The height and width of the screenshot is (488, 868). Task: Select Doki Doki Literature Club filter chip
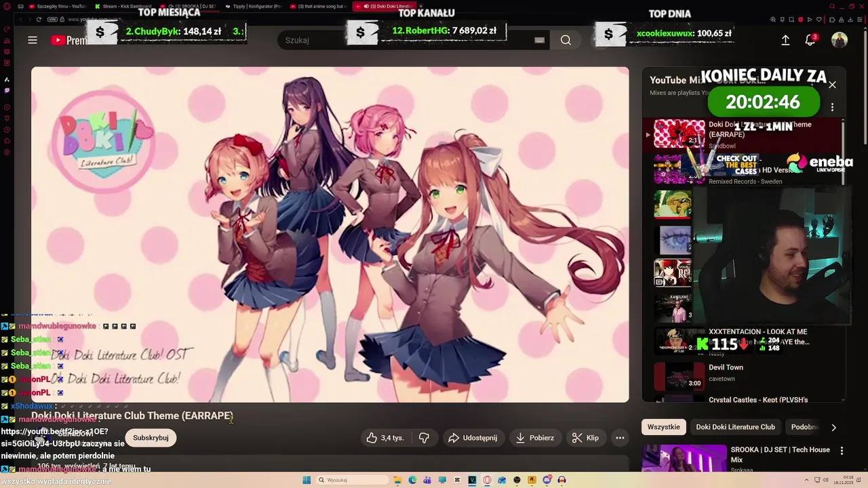(735, 427)
